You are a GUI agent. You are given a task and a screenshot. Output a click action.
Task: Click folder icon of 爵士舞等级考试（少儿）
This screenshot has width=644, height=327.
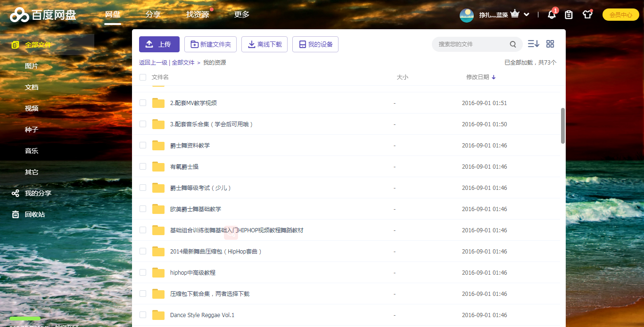point(158,188)
